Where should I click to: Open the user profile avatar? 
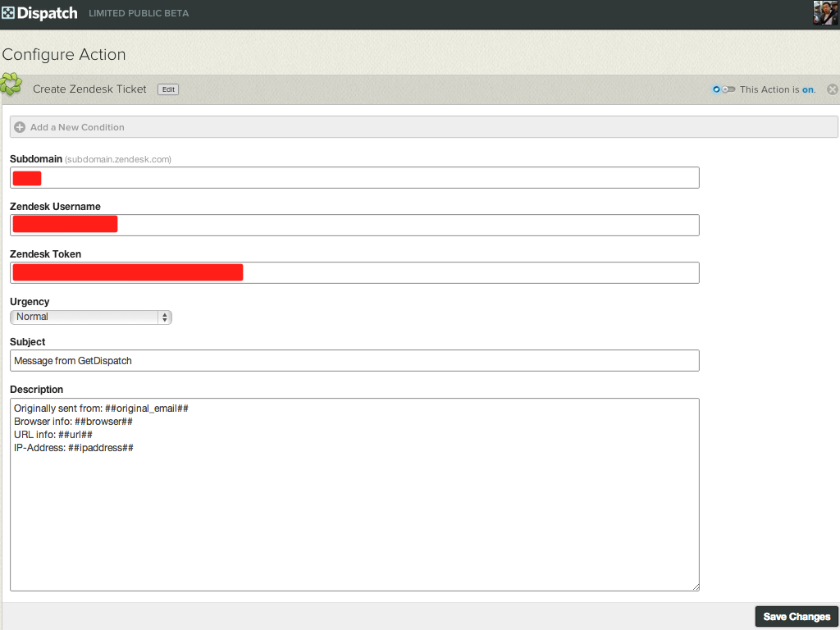[x=824, y=13]
